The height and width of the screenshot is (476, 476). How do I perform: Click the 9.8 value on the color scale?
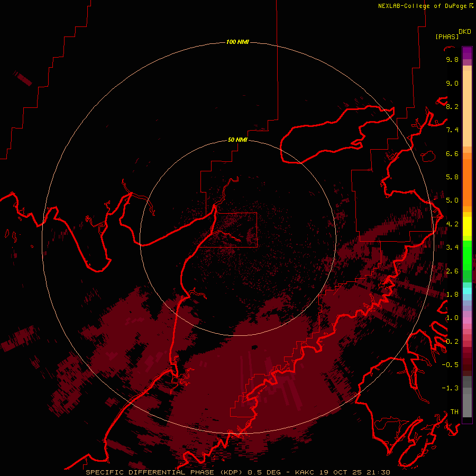[x=452, y=59]
